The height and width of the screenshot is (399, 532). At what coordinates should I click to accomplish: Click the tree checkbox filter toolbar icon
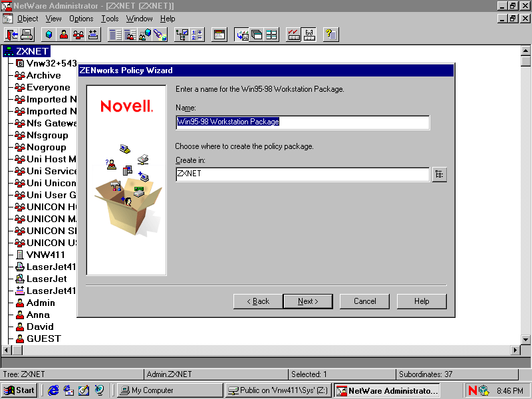click(182, 35)
